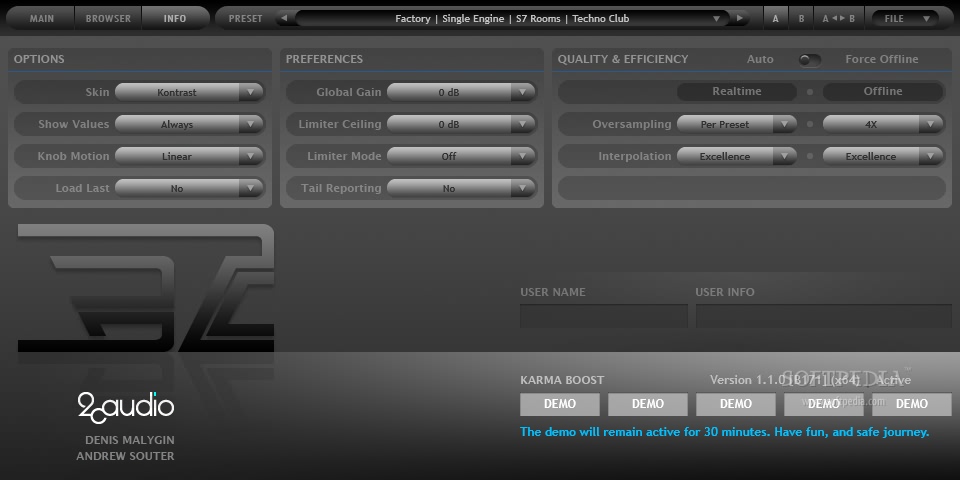
Task: Click the USER INFO input field
Action: 823,316
